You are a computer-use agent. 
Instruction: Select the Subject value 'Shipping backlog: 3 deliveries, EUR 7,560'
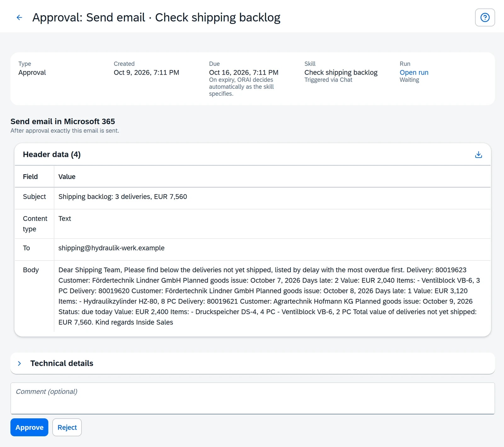[x=123, y=197]
